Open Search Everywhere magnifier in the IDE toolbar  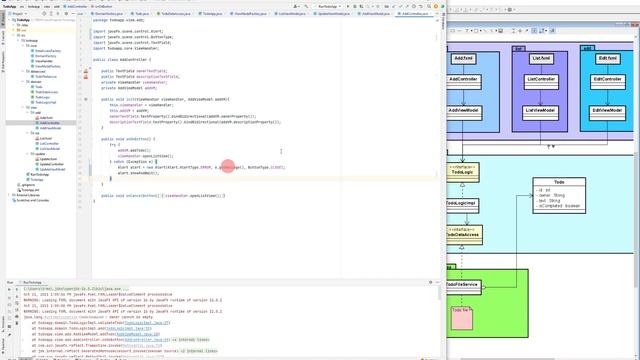point(429,7)
